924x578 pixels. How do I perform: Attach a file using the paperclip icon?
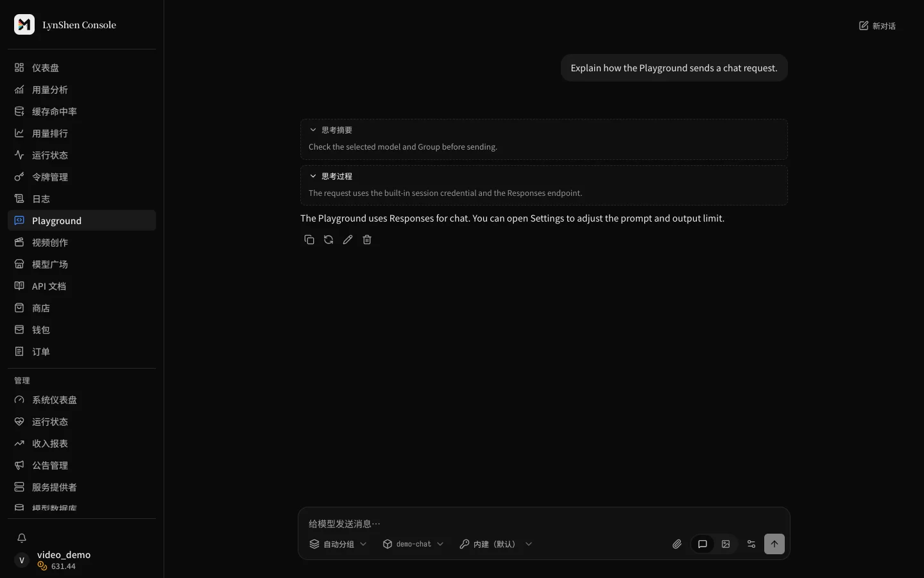677,544
